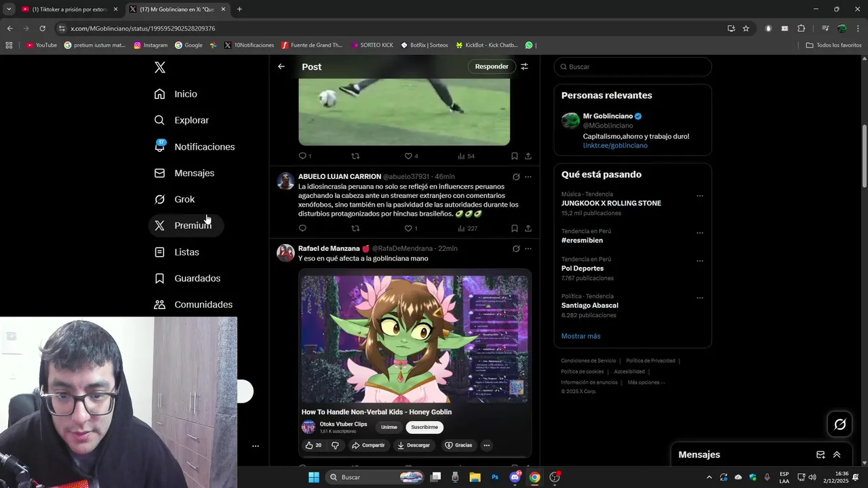Open JUNGKOOK X ROLLING STONE trend
868x488 pixels.
pyautogui.click(x=611, y=203)
